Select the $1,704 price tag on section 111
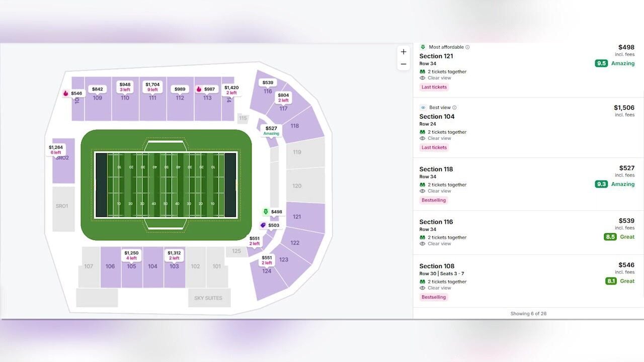This screenshot has width=644, height=362. (152, 87)
